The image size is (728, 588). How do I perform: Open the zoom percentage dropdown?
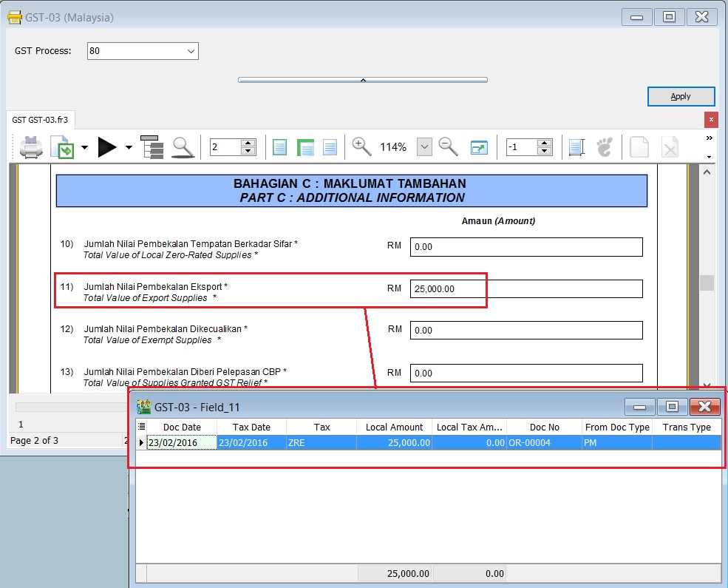[x=424, y=147]
